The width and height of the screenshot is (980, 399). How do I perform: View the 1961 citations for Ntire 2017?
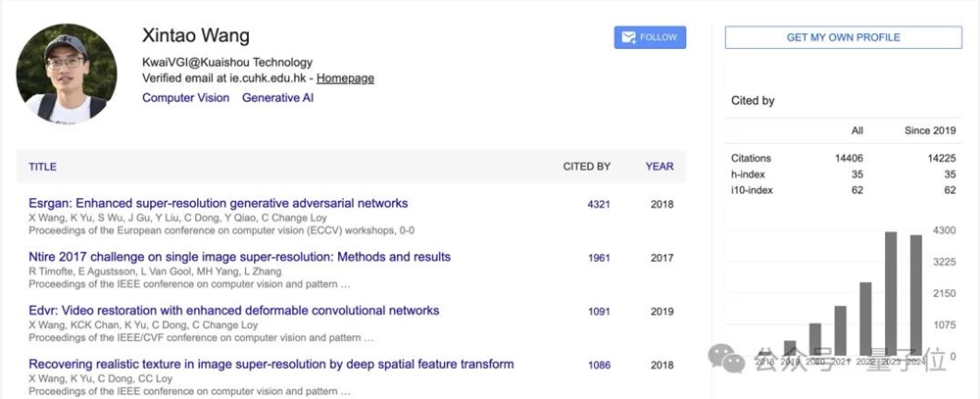point(599,258)
